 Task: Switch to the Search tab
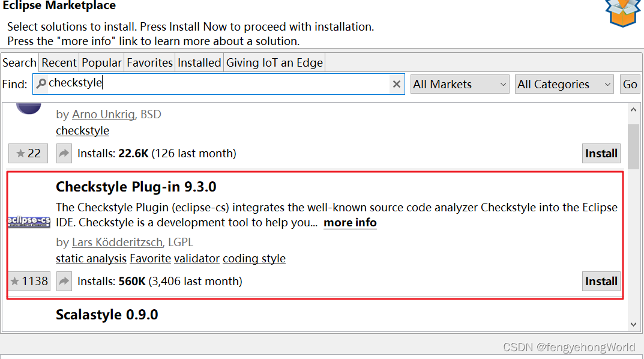(20, 63)
